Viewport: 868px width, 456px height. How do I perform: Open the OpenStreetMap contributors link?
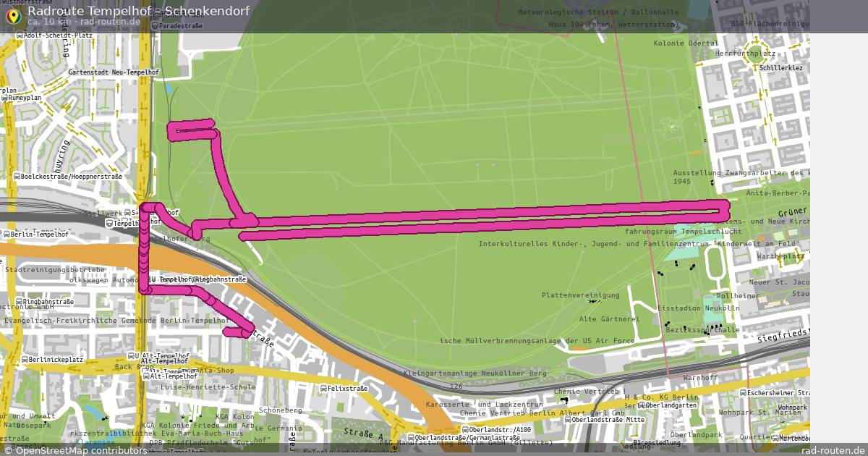click(80, 449)
